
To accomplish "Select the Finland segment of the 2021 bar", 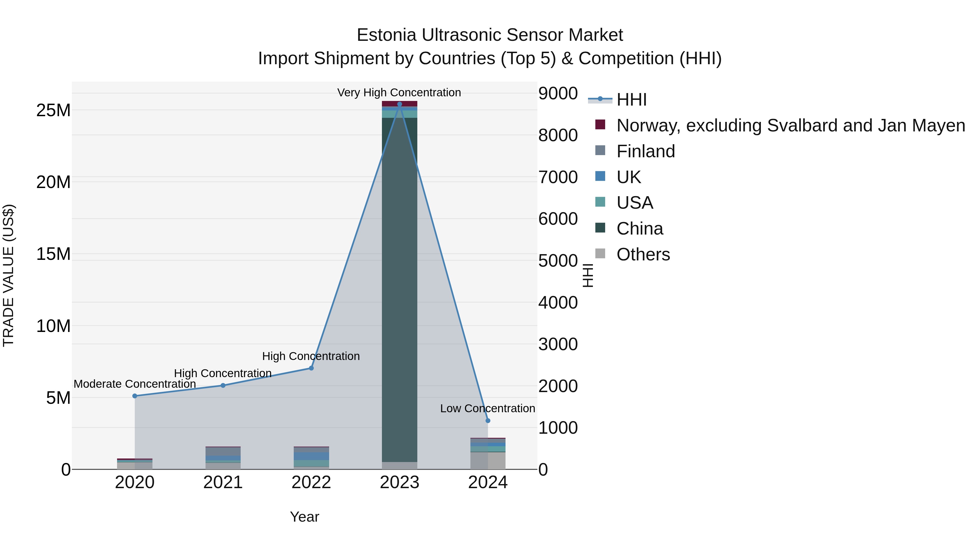I will click(x=223, y=451).
